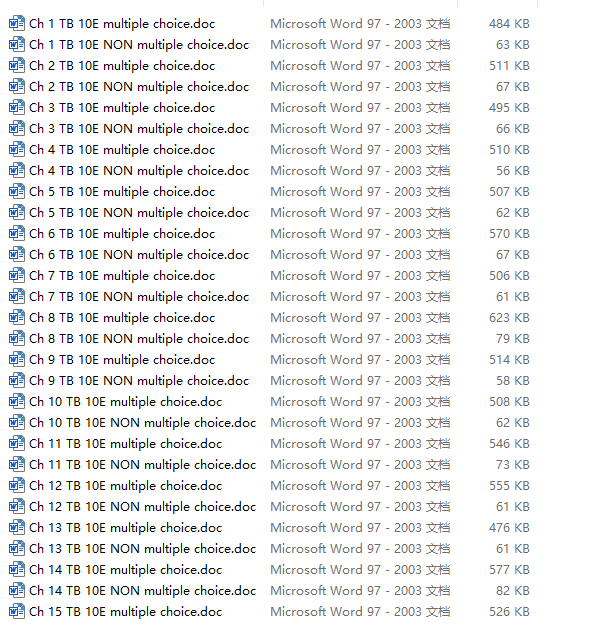
Task: Pick the icon of Ch 7 NON multiple choice.doc
Action: coord(16,296)
